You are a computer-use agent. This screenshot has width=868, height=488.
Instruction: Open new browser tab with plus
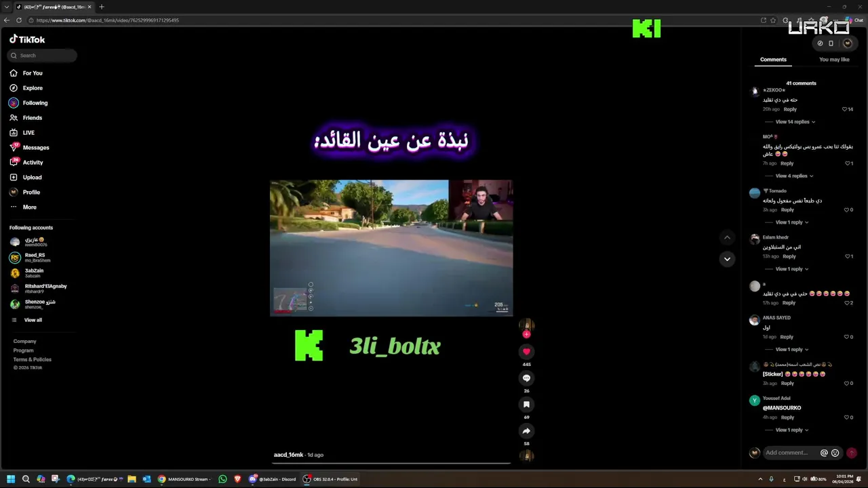tap(102, 7)
